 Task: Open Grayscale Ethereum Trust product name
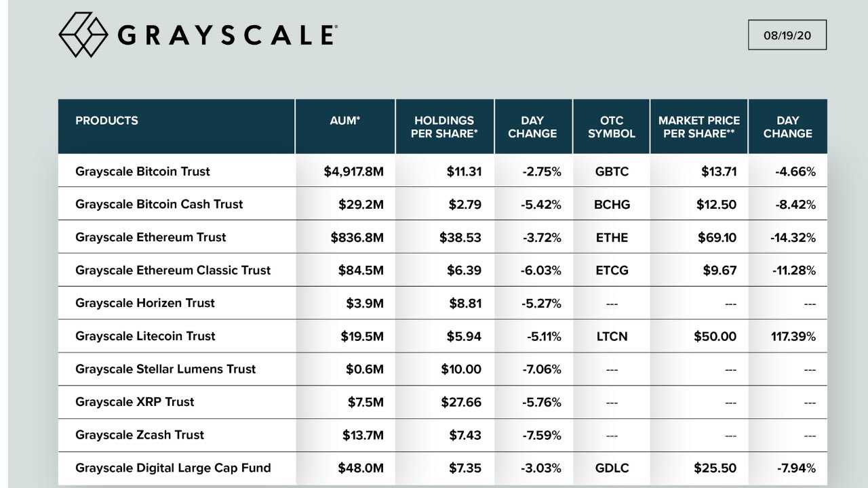(x=151, y=237)
